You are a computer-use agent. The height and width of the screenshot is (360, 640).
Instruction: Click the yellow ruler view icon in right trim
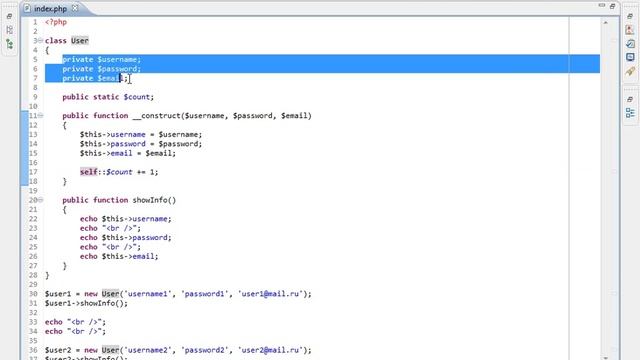(630, 71)
